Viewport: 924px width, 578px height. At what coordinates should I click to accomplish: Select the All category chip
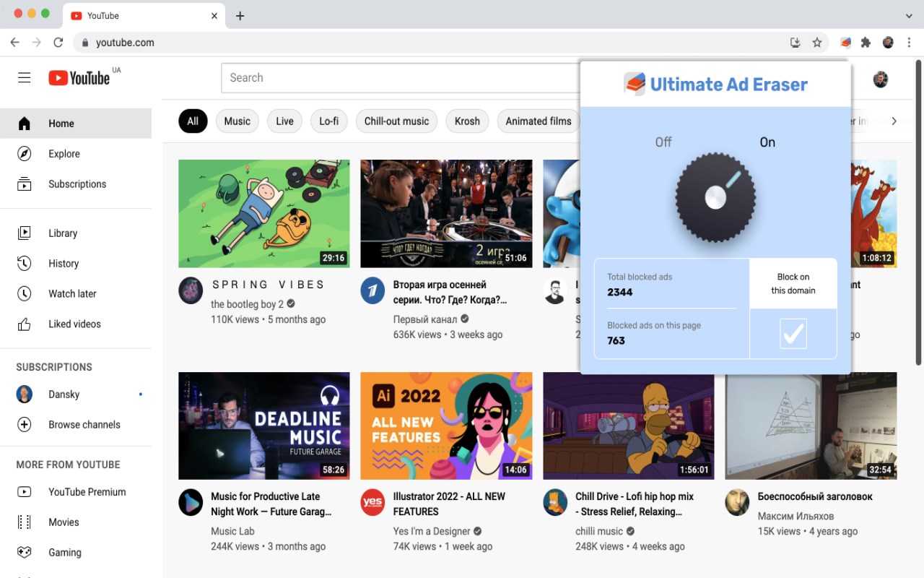point(193,121)
